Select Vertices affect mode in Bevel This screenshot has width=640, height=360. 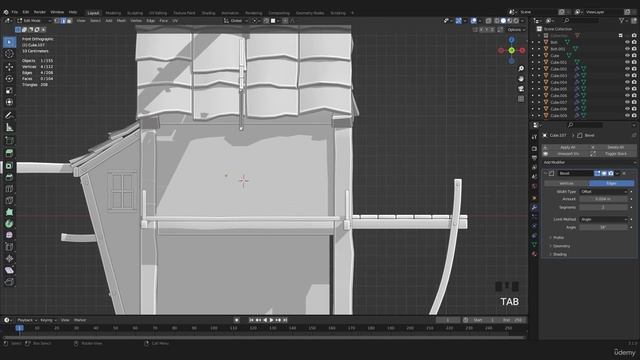(x=566, y=184)
